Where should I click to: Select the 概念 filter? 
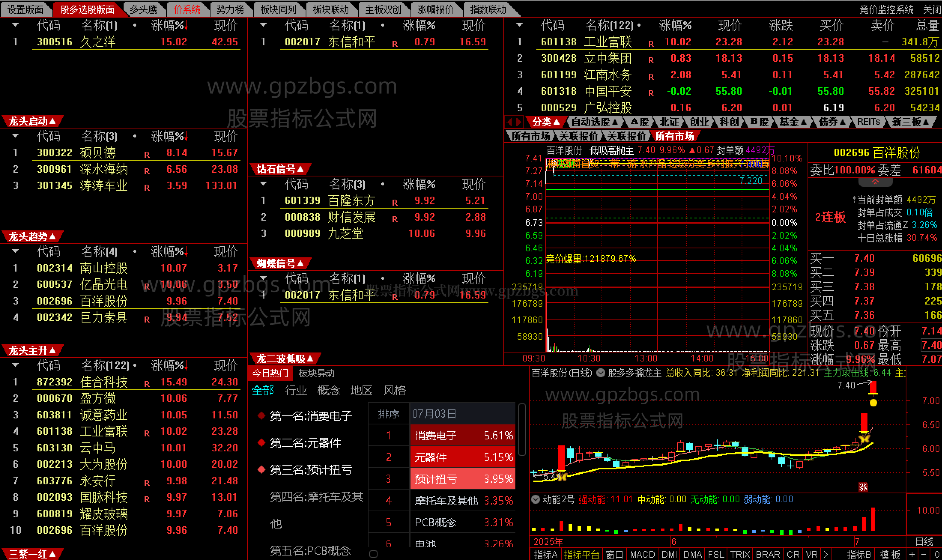(328, 390)
